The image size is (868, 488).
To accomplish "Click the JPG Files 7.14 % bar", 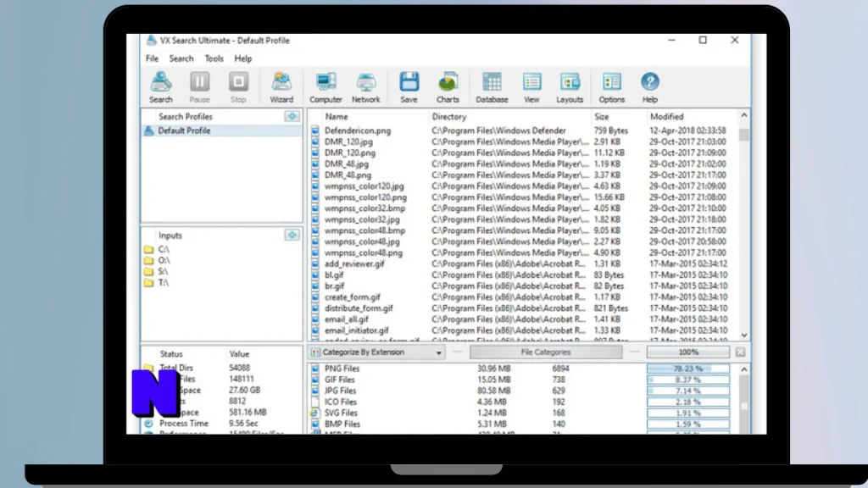I will (688, 391).
